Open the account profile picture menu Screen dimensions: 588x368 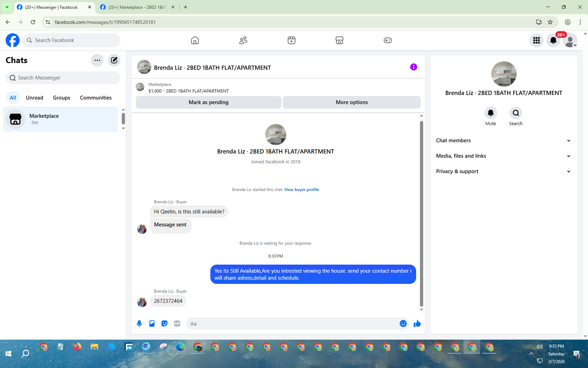coord(570,40)
